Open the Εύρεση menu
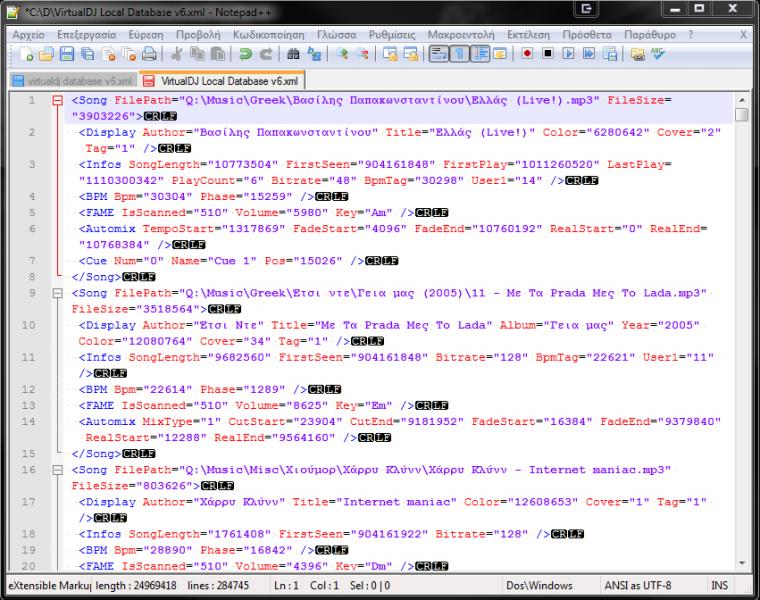Image resolution: width=760 pixels, height=600 pixels. click(146, 35)
